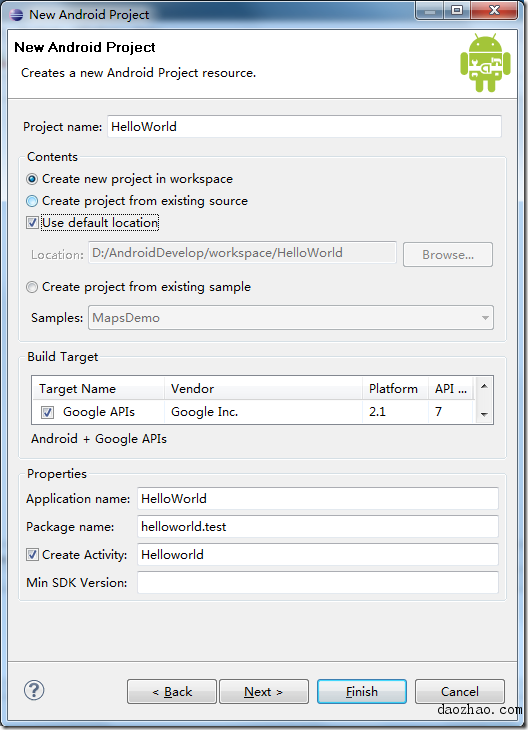The image size is (528, 730).
Task: Disable the Create Activity checkbox
Action: [32, 554]
